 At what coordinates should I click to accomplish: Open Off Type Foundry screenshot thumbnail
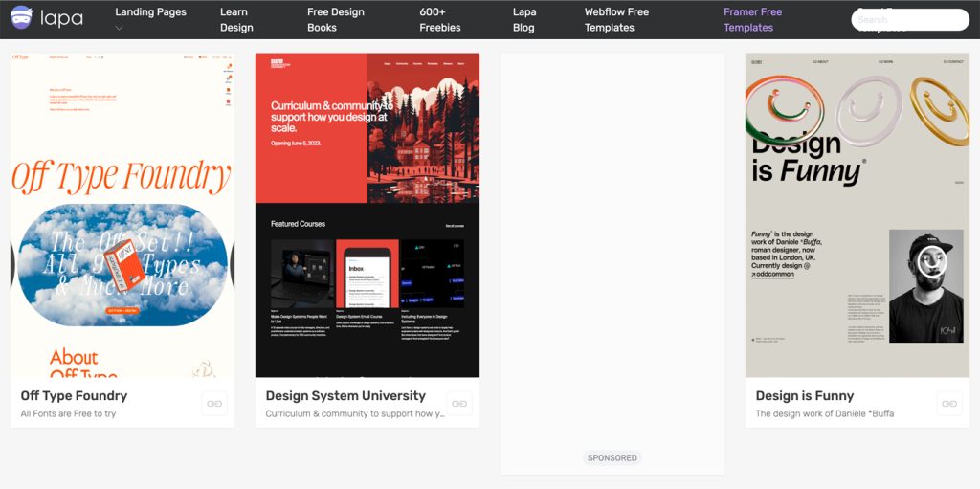click(122, 215)
